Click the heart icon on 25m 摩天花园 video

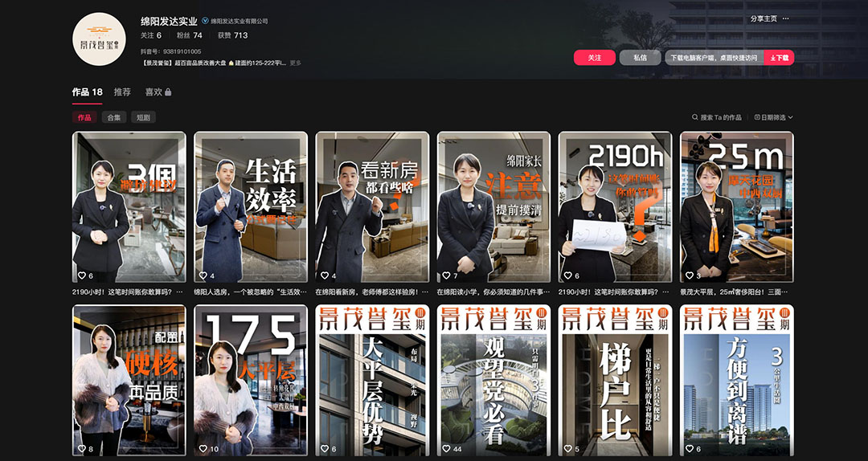pyautogui.click(x=690, y=275)
